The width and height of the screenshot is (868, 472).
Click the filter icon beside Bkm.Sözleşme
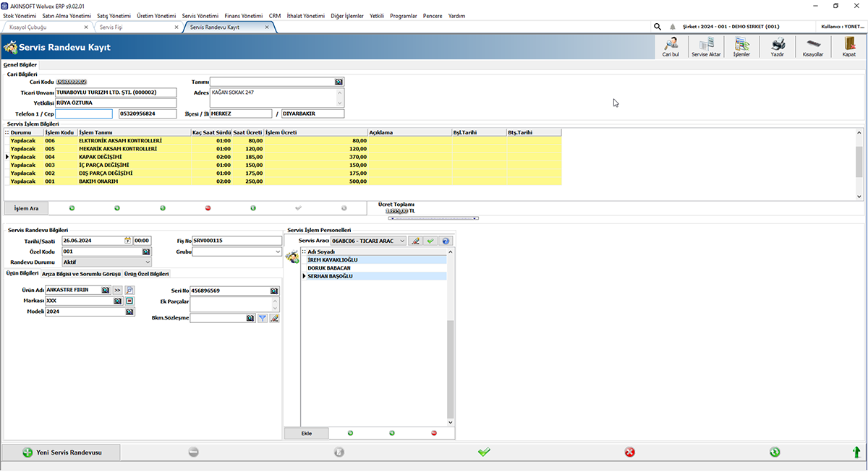tap(263, 318)
